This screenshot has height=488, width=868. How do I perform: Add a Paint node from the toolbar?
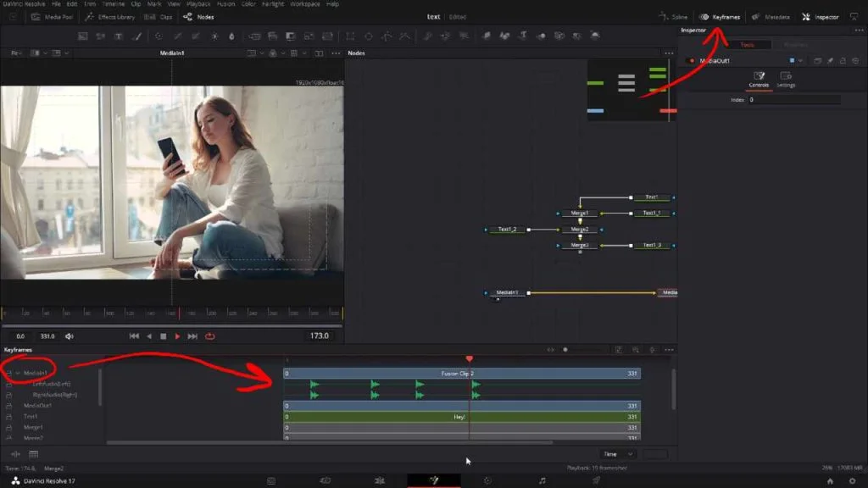coord(136,36)
